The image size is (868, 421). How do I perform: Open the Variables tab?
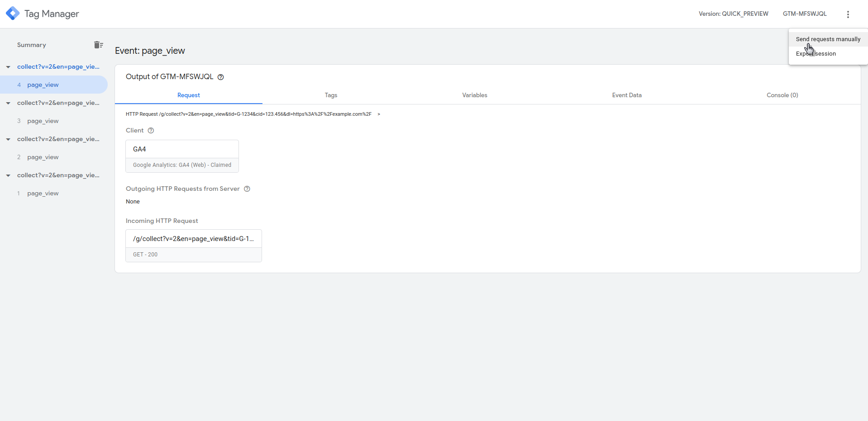pyautogui.click(x=475, y=95)
